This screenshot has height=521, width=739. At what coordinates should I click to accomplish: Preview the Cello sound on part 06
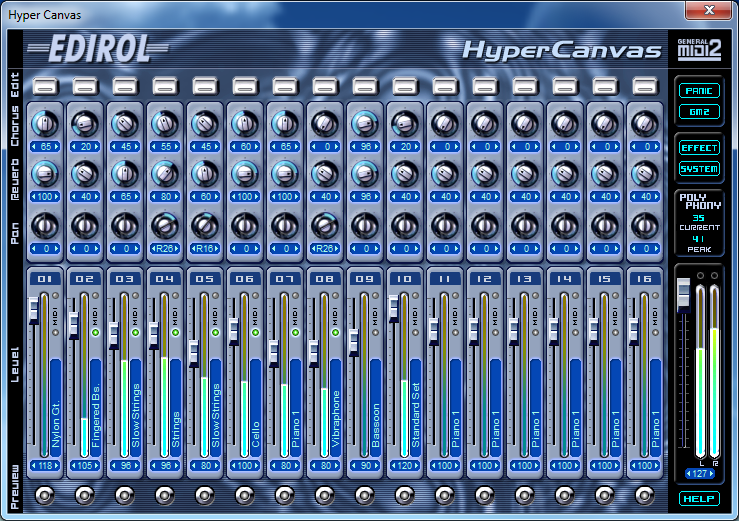pyautogui.click(x=245, y=495)
